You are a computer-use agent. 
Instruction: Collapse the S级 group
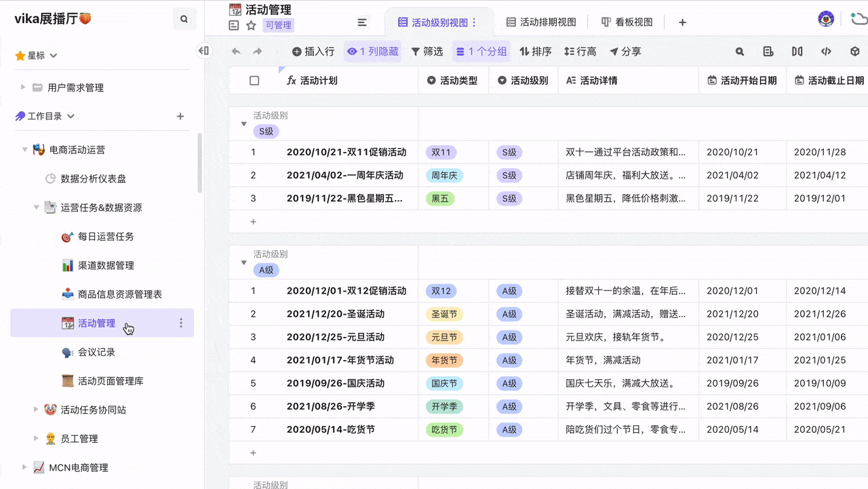click(x=243, y=124)
